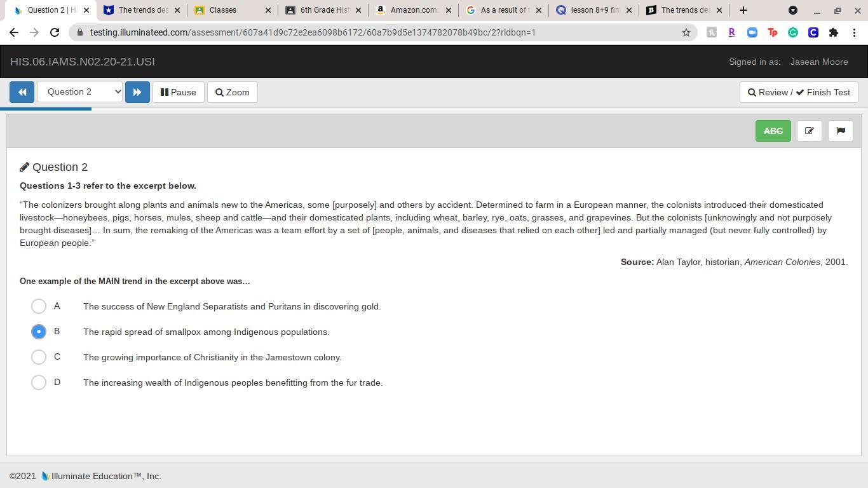The image size is (868, 488).
Task: Switch to the Classes tab
Action: (x=233, y=10)
